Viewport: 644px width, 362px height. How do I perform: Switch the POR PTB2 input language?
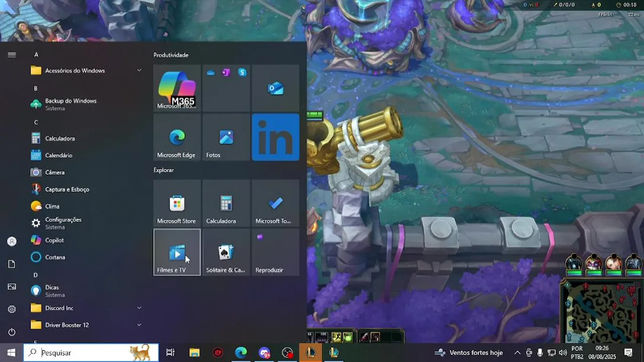577,352
